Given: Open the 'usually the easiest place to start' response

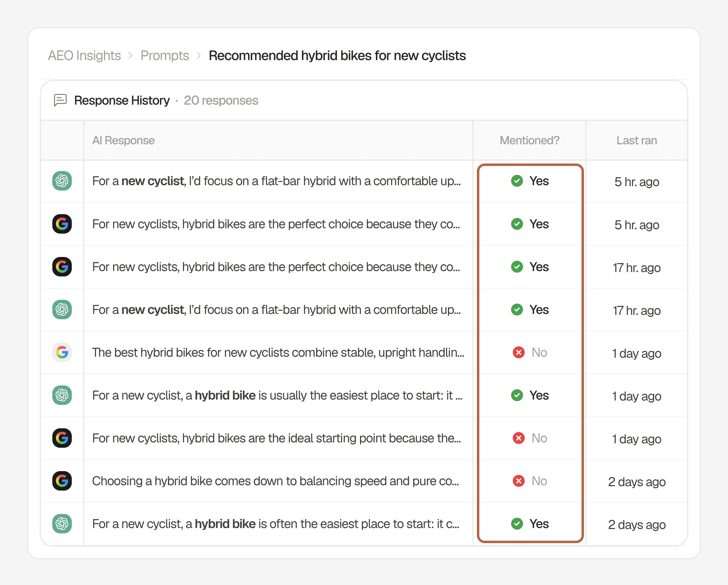Looking at the screenshot, I should 277,395.
